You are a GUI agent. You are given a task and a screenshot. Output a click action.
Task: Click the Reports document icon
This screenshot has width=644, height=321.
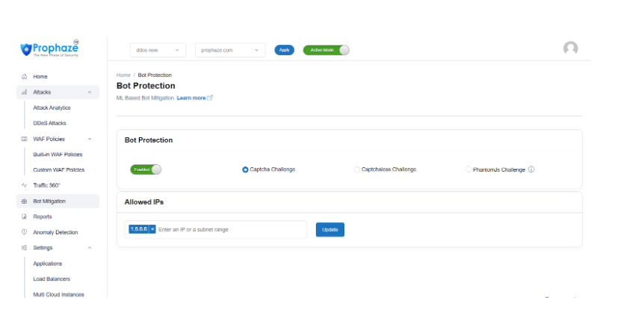[24, 216]
